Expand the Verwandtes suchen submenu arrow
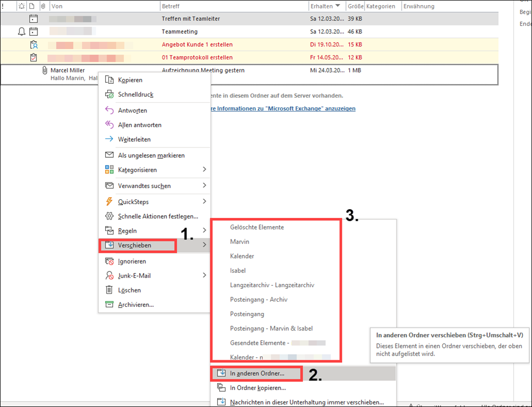 (x=204, y=185)
